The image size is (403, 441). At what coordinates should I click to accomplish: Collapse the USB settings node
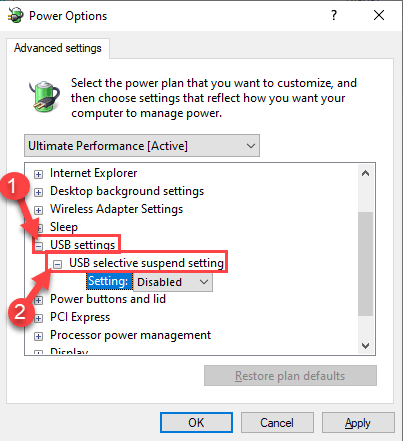pyautogui.click(x=39, y=246)
